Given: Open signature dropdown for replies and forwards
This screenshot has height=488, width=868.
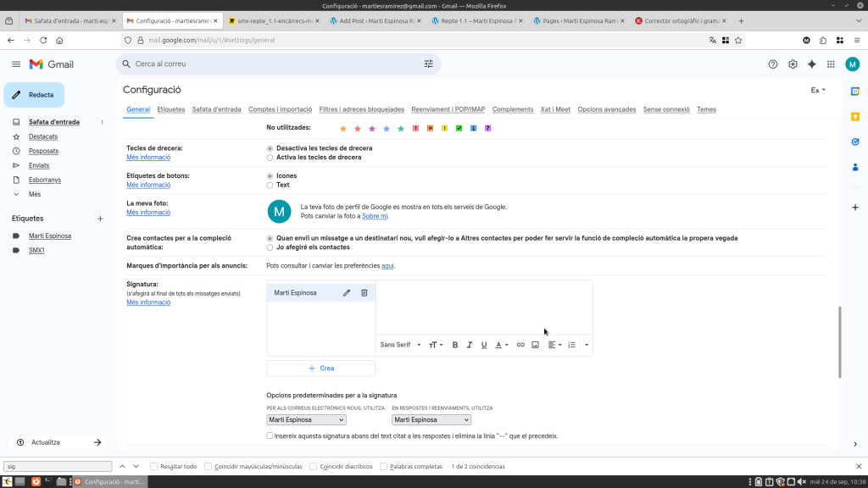Looking at the screenshot, I should (x=431, y=419).
